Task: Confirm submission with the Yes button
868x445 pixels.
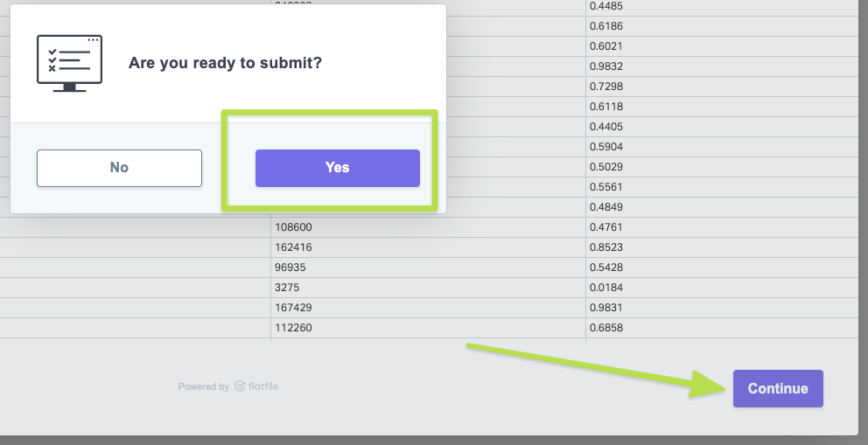Action: point(337,168)
